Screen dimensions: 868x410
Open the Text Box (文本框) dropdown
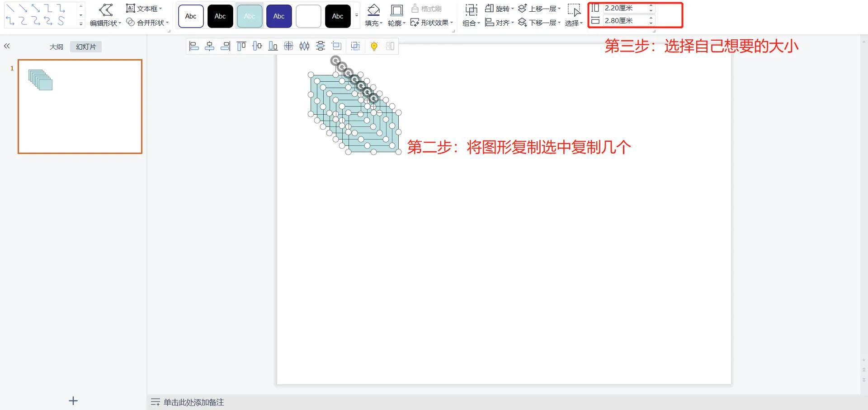coord(160,9)
